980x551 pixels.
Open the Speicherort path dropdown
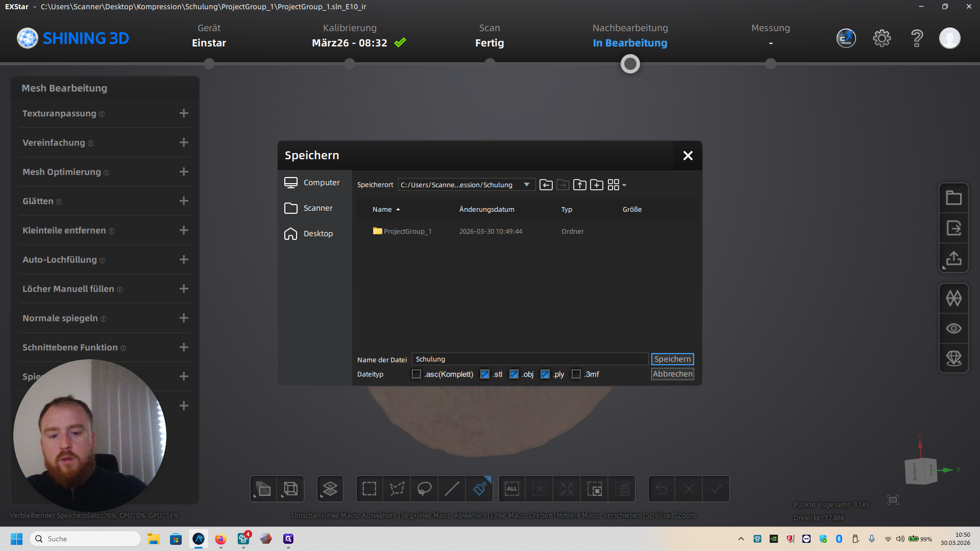point(526,185)
